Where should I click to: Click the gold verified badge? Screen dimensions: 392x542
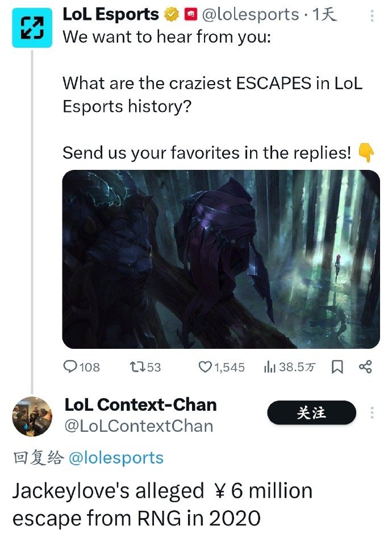click(x=171, y=15)
